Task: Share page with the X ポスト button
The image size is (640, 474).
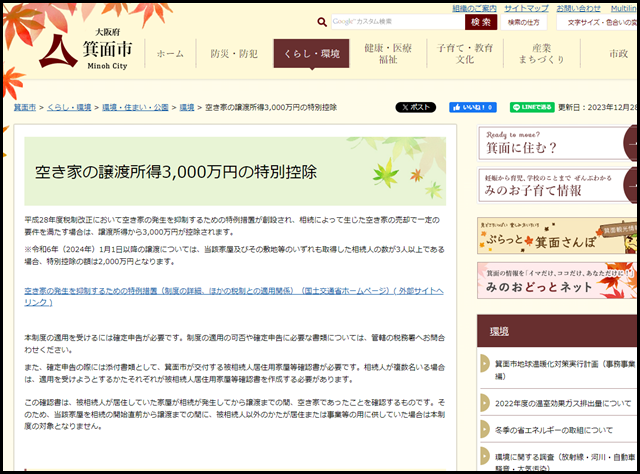Action: click(x=416, y=107)
